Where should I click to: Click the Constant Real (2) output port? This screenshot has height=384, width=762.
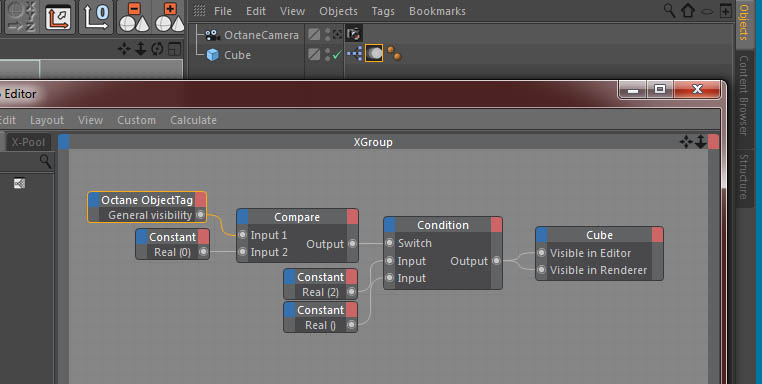pyautogui.click(x=351, y=292)
